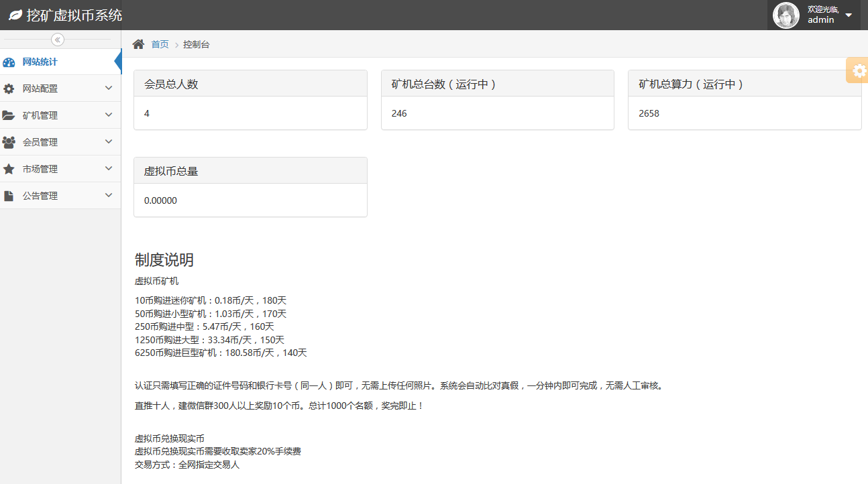Viewport: 868px width, 484px height.
Task: Expand the 公告管理 chevron arrow
Action: point(109,195)
